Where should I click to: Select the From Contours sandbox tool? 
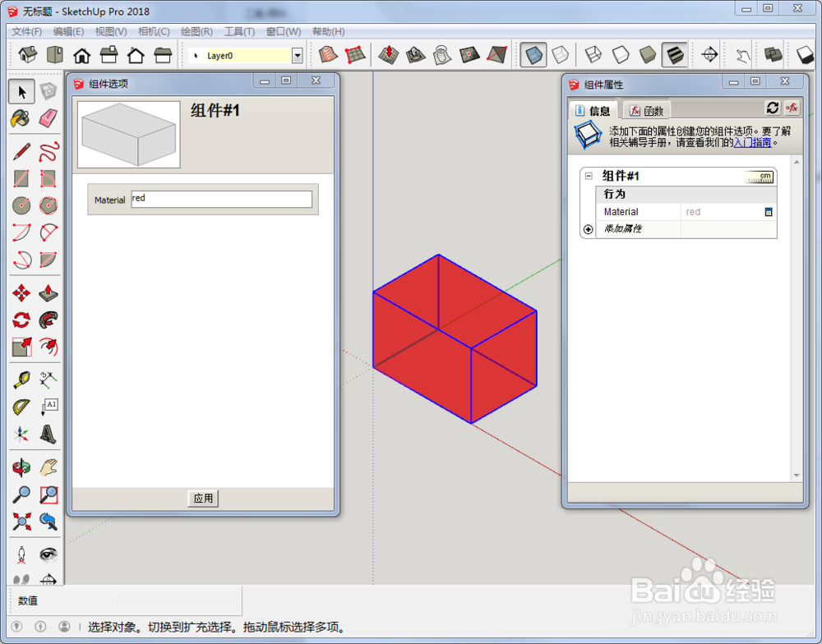pos(328,54)
